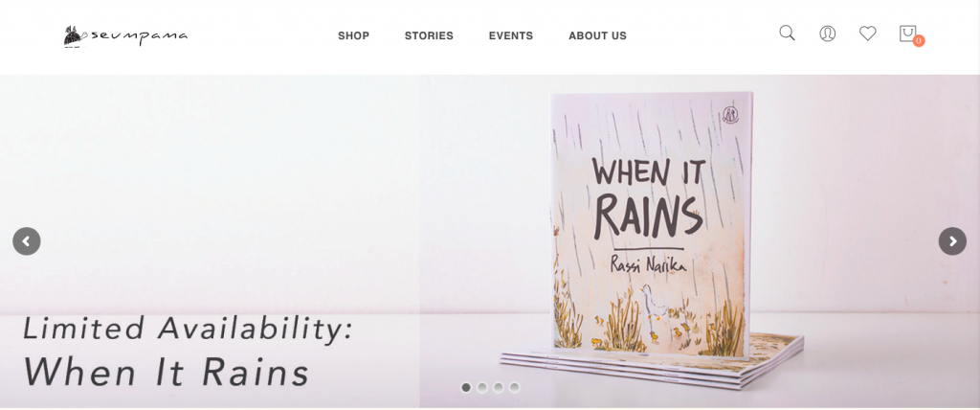
Task: Open the shopping bag cart icon
Action: pos(907,34)
